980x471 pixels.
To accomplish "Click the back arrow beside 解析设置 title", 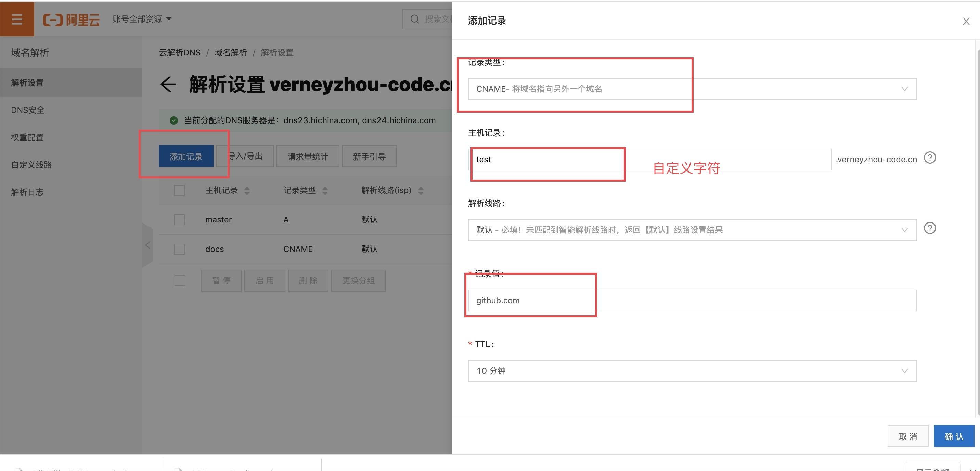I will click(168, 85).
